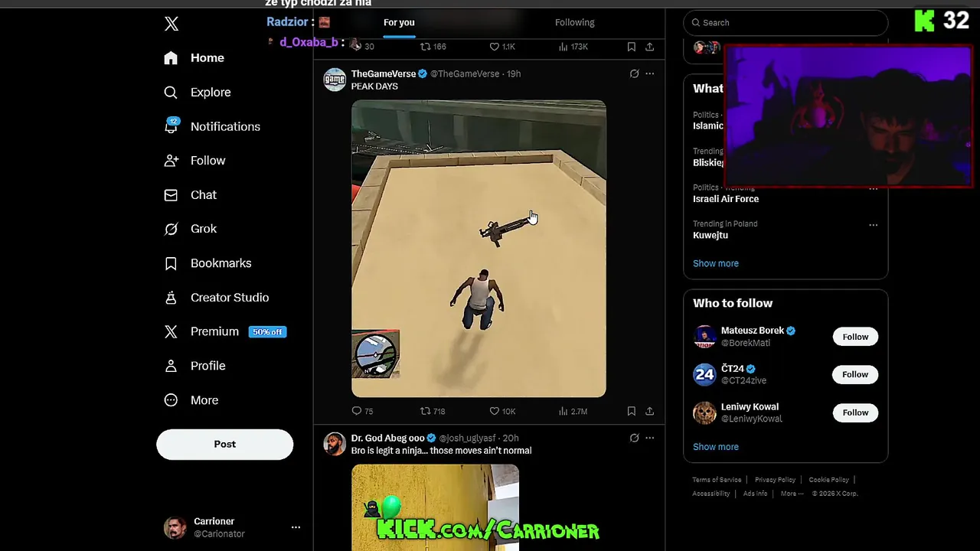Follow ČT24
The height and width of the screenshot is (551, 980).
[x=855, y=374]
